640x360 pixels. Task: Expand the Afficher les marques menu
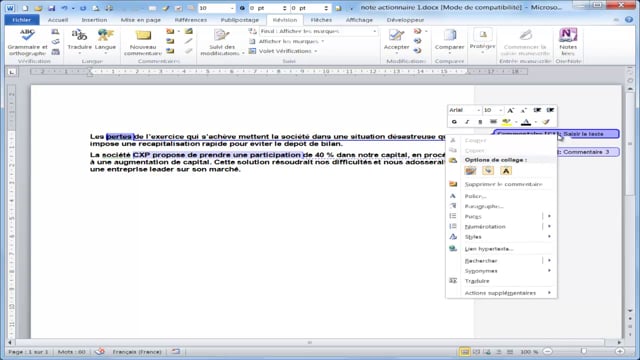click(291, 41)
